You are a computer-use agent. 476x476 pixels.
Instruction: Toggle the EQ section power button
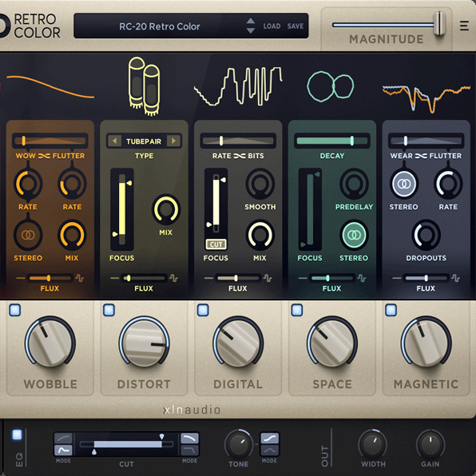pos(17,434)
